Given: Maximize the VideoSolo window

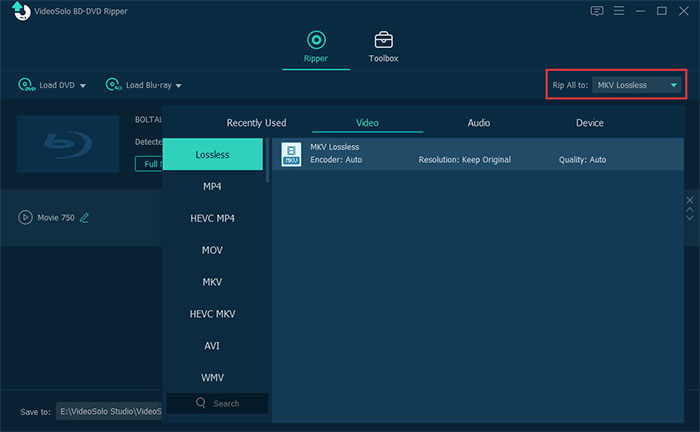Looking at the screenshot, I should 662,11.
